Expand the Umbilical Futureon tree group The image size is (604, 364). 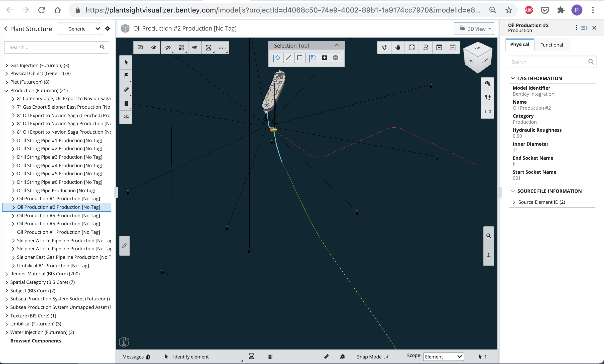[x=6, y=324]
